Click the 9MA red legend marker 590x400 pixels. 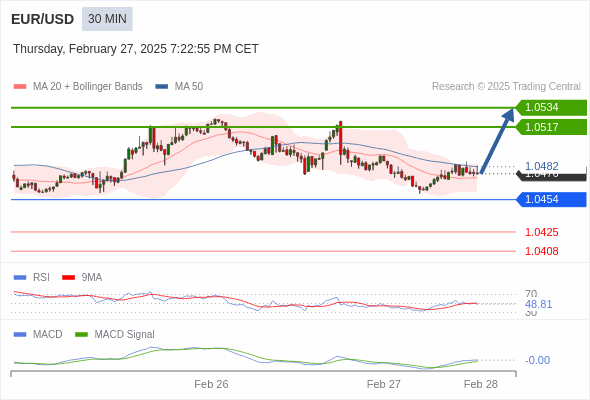click(x=68, y=278)
